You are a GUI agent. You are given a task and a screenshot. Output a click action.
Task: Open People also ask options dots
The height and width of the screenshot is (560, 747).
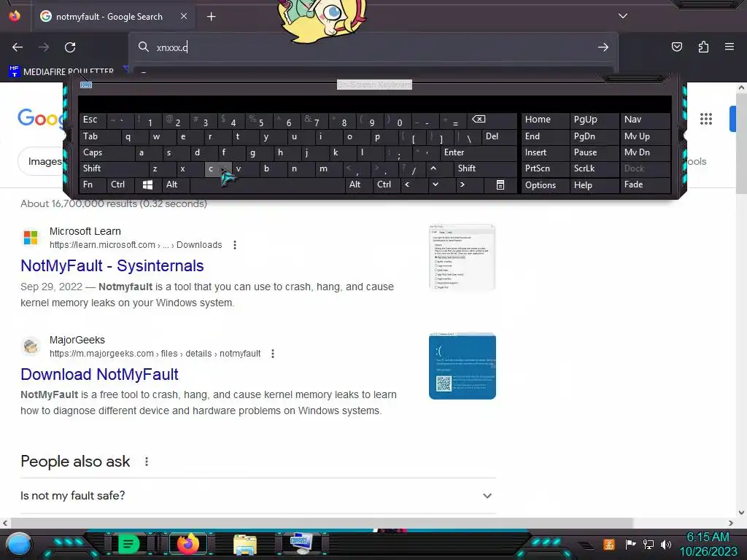(147, 462)
